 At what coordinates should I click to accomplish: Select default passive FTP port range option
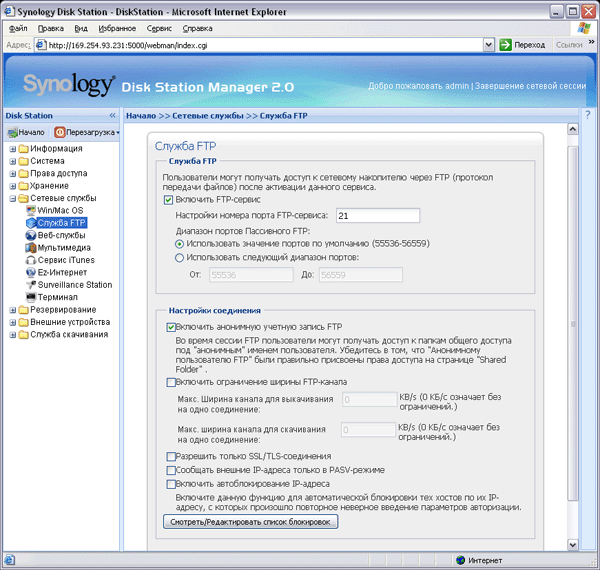point(179,244)
